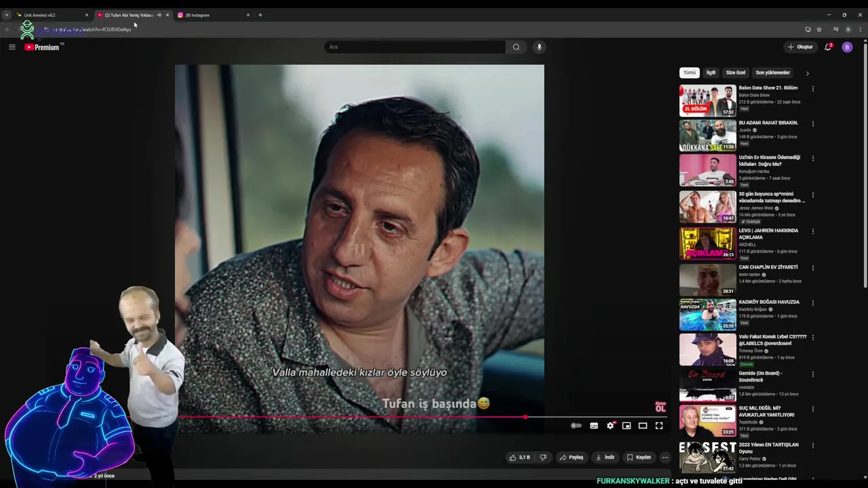Close the Tufan Abi Yanlış Yoldasın tab
The width and height of the screenshot is (868, 488).
pyautogui.click(x=167, y=15)
